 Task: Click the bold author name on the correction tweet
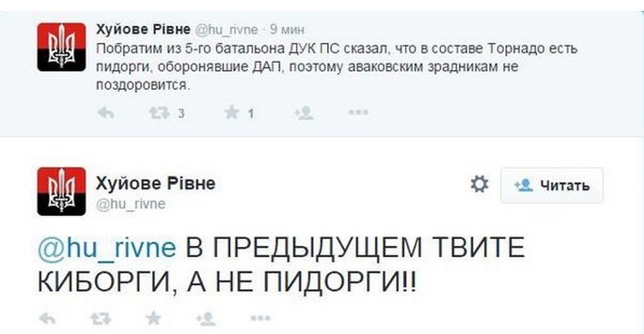(156, 184)
